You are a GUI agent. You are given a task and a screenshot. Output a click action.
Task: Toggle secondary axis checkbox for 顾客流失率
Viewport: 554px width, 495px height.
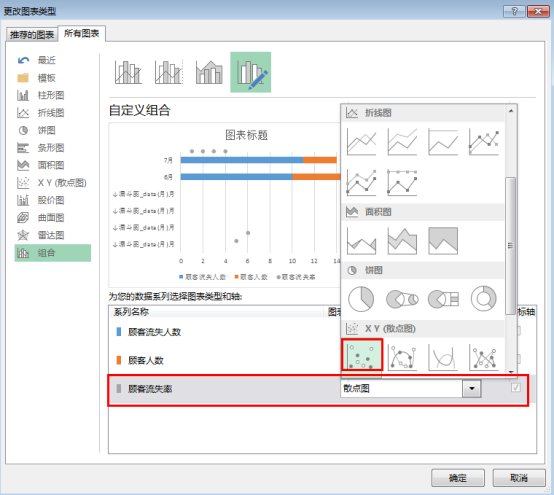(x=515, y=388)
